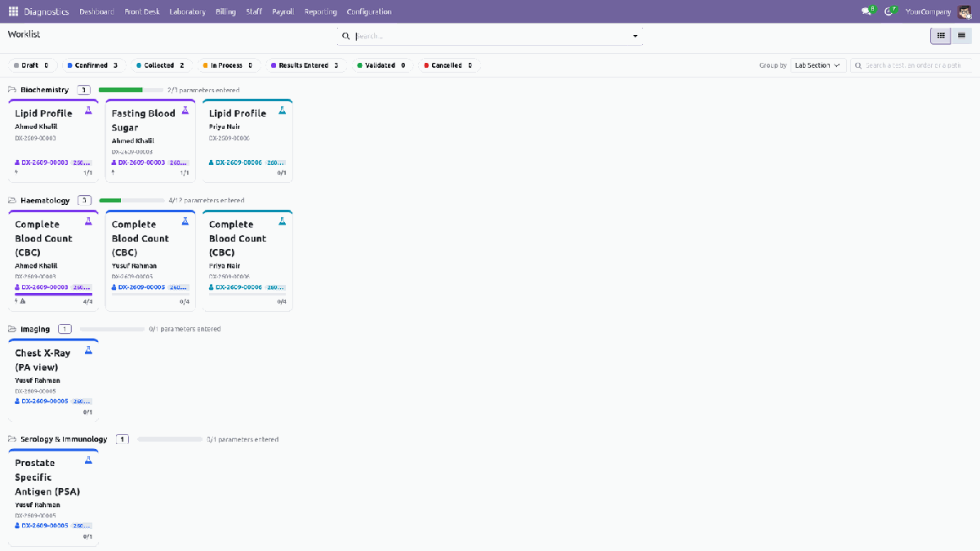Viewport: 980px width, 551px height.
Task: Click the flask icon on Ahmed Khalil CBC card
Action: [x=88, y=221]
